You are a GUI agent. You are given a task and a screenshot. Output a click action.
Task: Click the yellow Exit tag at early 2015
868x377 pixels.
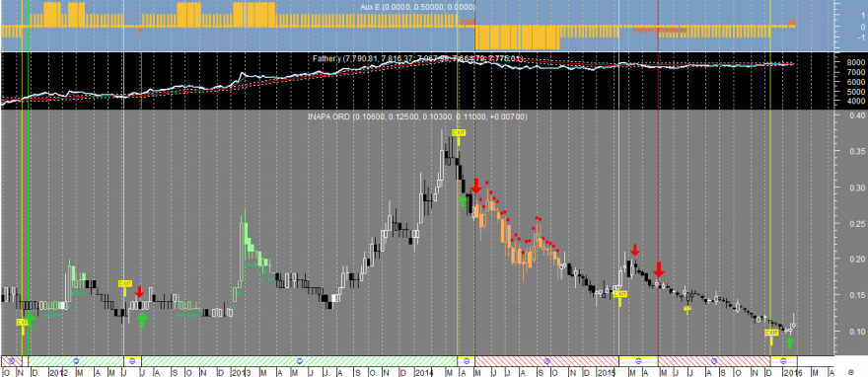[x=620, y=294]
